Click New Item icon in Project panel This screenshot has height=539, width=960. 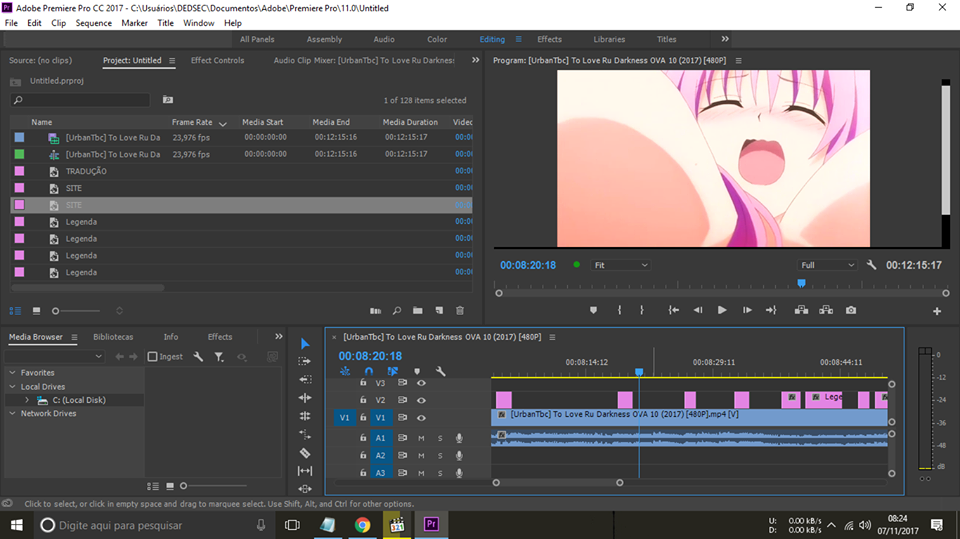pyautogui.click(x=439, y=311)
